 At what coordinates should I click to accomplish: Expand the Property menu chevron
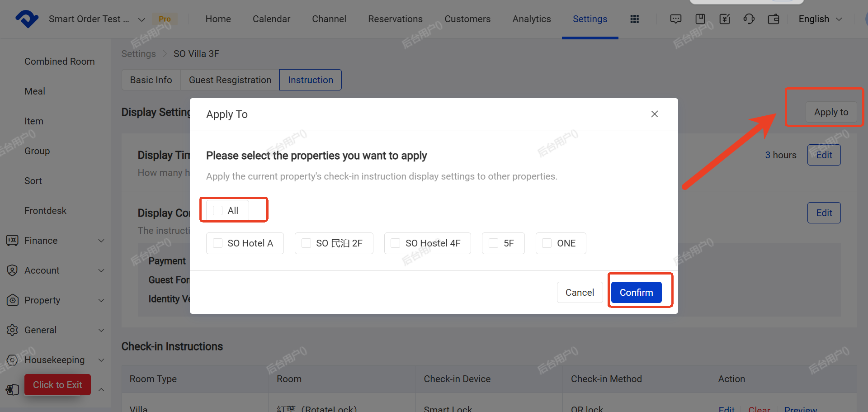[101, 300]
